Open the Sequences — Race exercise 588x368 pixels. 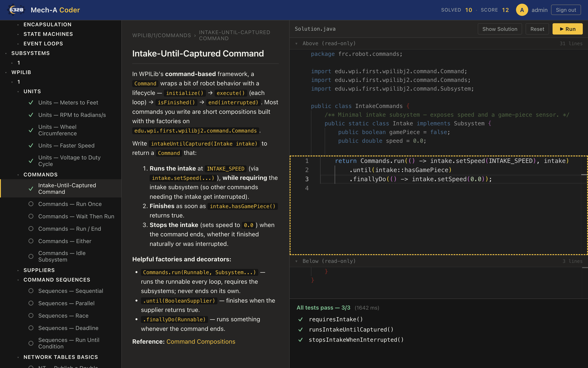coord(63,316)
